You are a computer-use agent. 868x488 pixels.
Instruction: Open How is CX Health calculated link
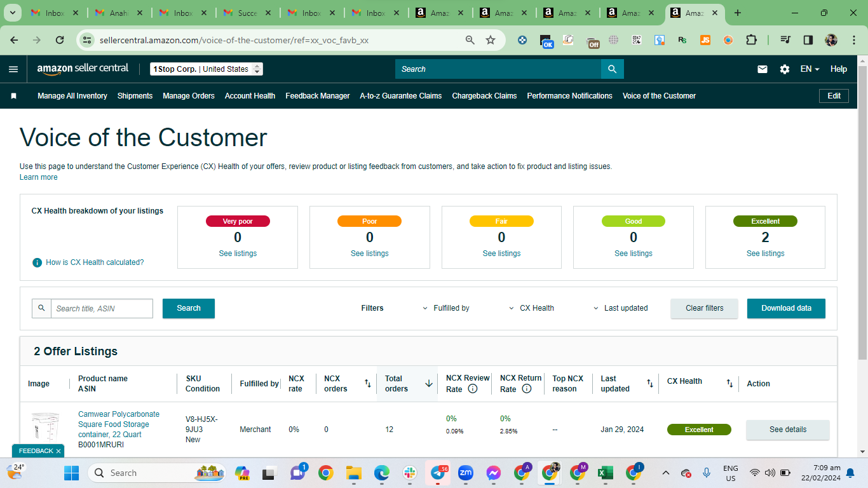(x=95, y=262)
